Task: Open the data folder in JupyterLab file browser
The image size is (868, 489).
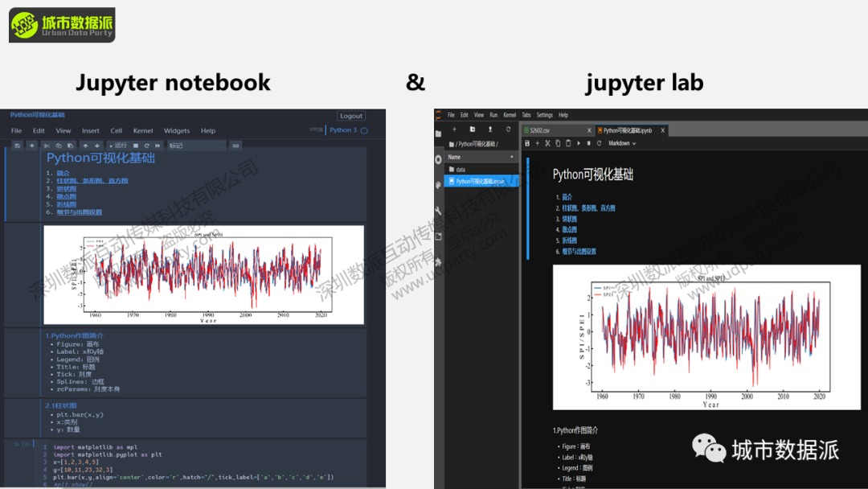Action: 481,169
